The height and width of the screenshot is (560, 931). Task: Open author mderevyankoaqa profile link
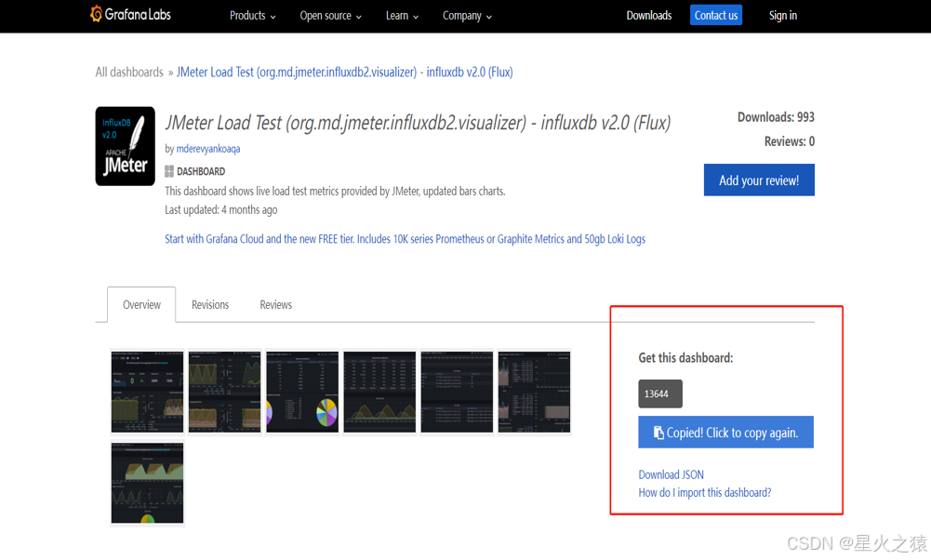click(x=208, y=149)
